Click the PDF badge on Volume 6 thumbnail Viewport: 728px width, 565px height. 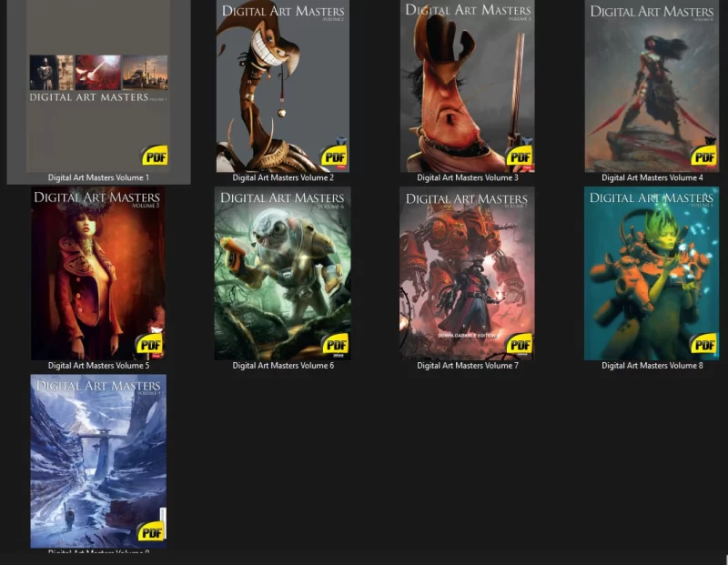[x=335, y=344]
